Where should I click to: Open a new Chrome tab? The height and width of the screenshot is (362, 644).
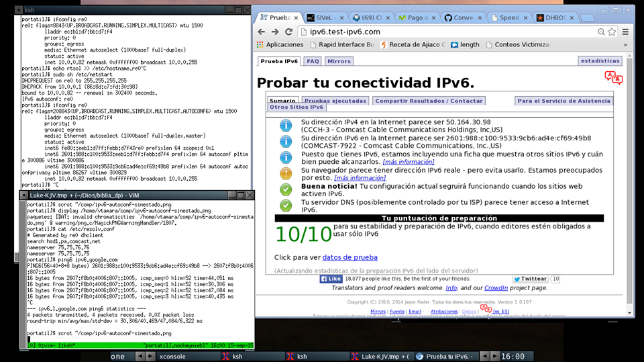point(588,18)
